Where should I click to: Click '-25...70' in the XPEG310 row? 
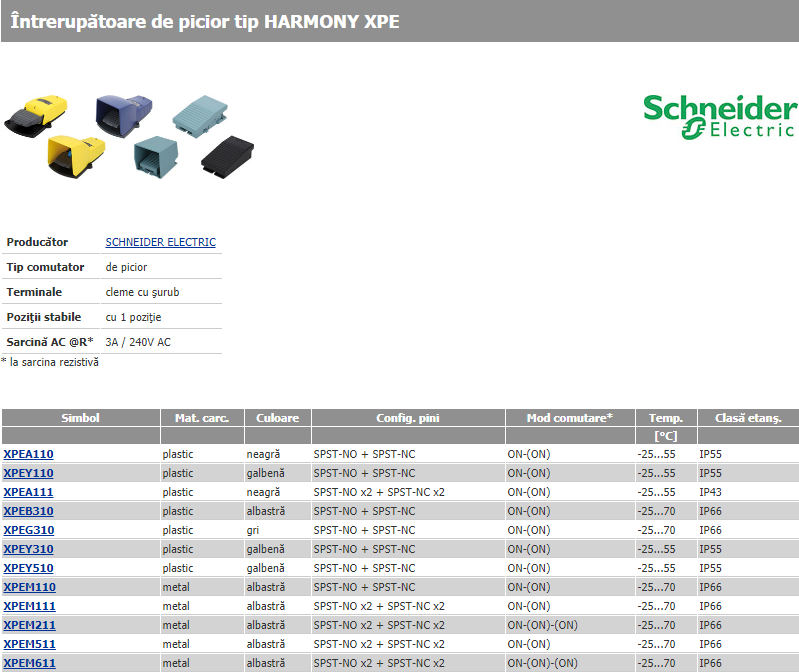click(x=656, y=530)
